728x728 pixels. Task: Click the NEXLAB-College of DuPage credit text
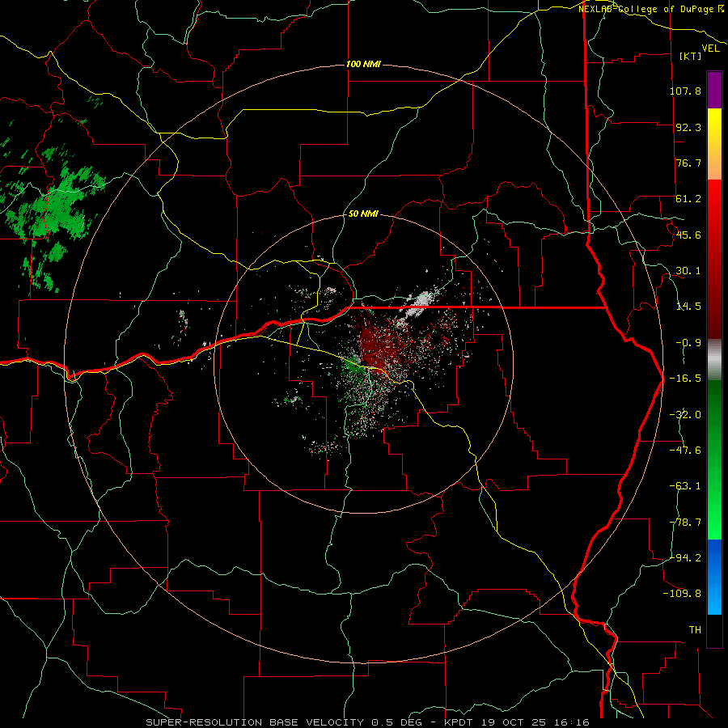[651, 9]
